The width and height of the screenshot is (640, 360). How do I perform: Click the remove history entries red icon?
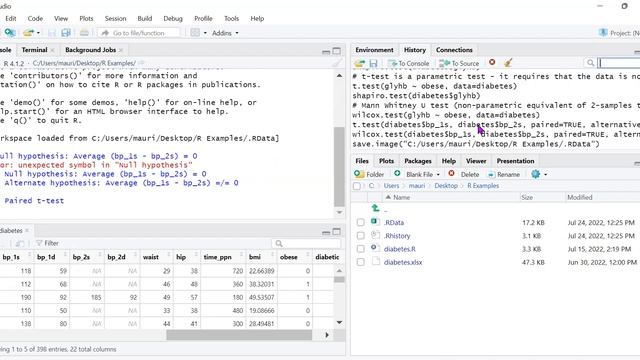click(x=492, y=62)
